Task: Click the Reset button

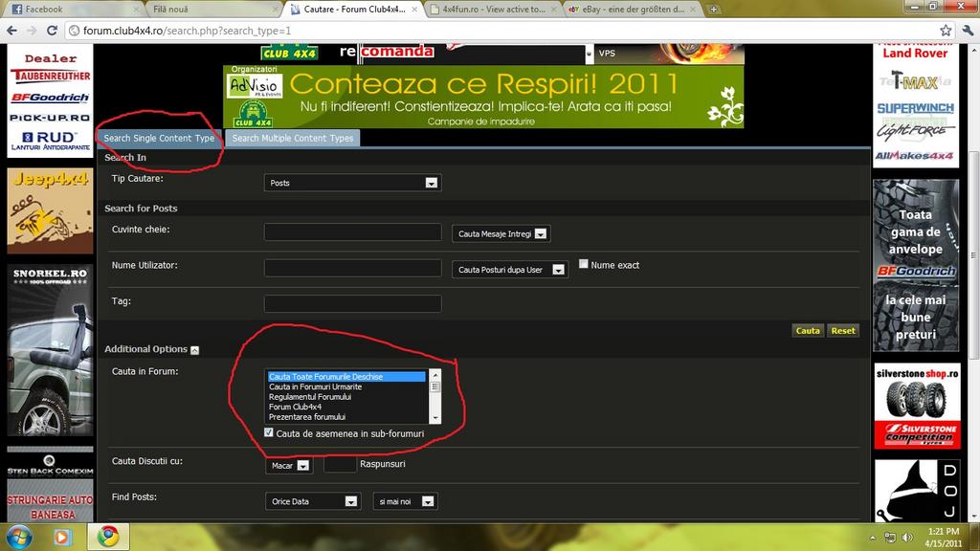Action: pyautogui.click(x=842, y=331)
